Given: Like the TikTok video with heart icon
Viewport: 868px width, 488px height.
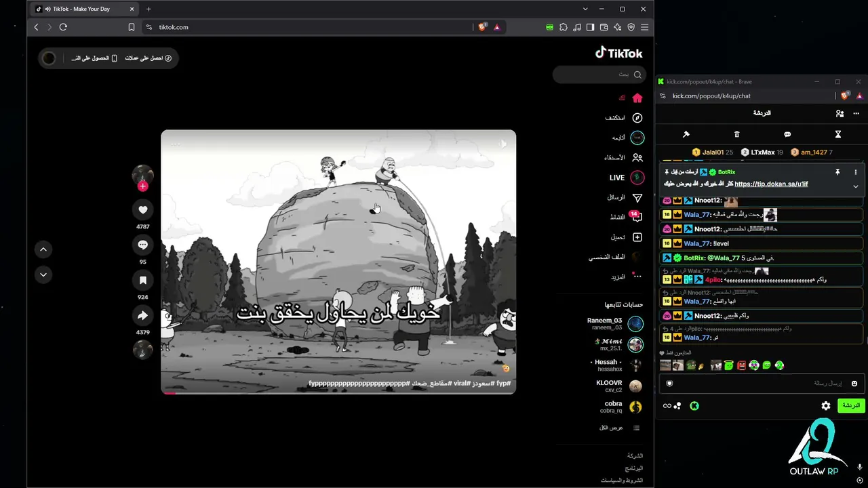Looking at the screenshot, I should click(142, 210).
